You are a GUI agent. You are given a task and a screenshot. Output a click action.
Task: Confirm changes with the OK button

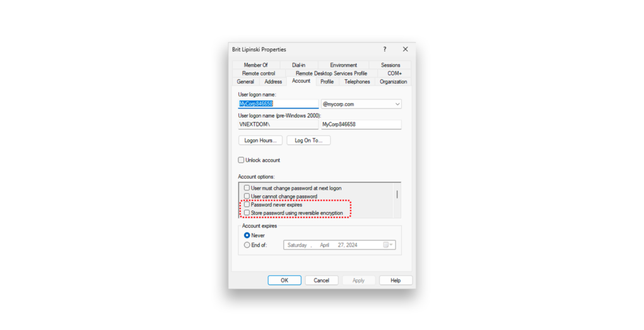[x=285, y=280]
